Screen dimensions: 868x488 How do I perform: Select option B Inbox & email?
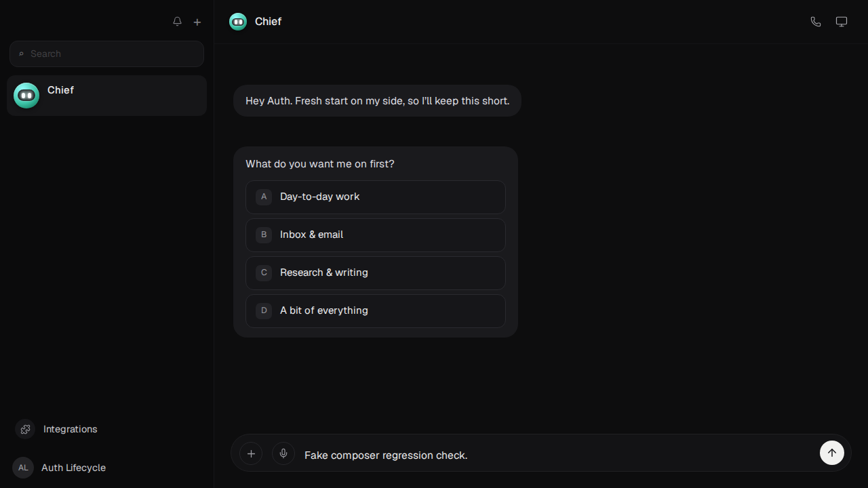coord(376,235)
